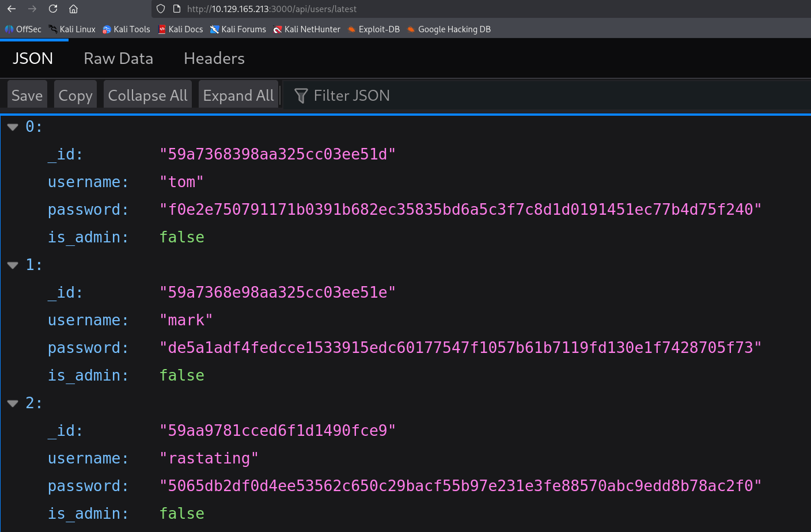This screenshot has width=811, height=532.
Task: Click the filter funnel icon next to Filter JSON
Action: coord(300,96)
